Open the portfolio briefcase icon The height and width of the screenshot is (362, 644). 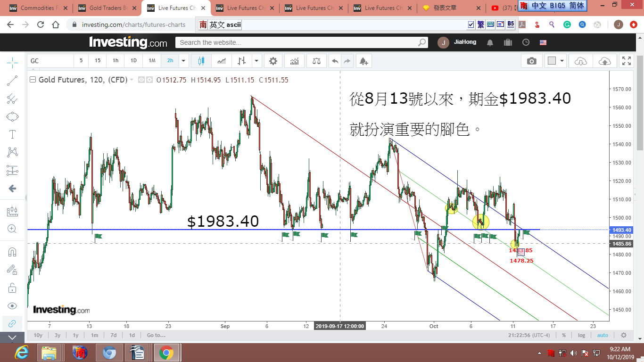[x=508, y=42]
